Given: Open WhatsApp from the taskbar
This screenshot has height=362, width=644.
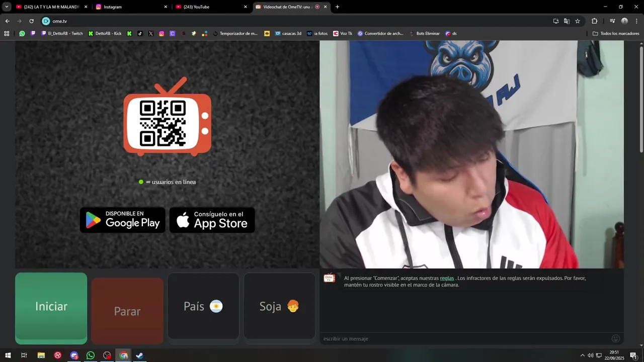Looking at the screenshot, I should pyautogui.click(x=91, y=355).
